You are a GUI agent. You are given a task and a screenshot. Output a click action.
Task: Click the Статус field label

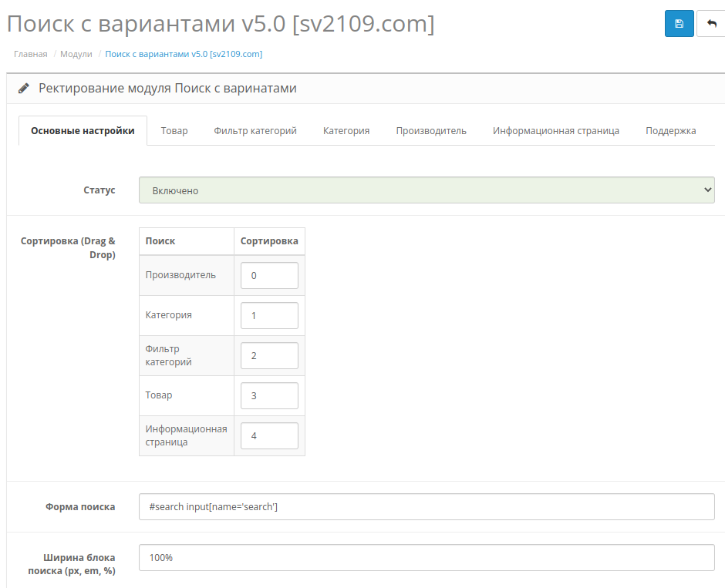pos(99,190)
